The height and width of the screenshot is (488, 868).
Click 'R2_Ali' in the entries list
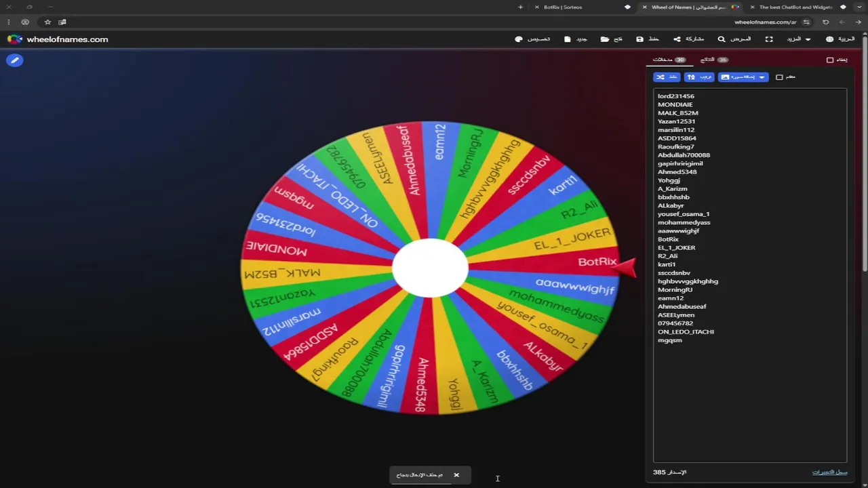click(x=667, y=256)
